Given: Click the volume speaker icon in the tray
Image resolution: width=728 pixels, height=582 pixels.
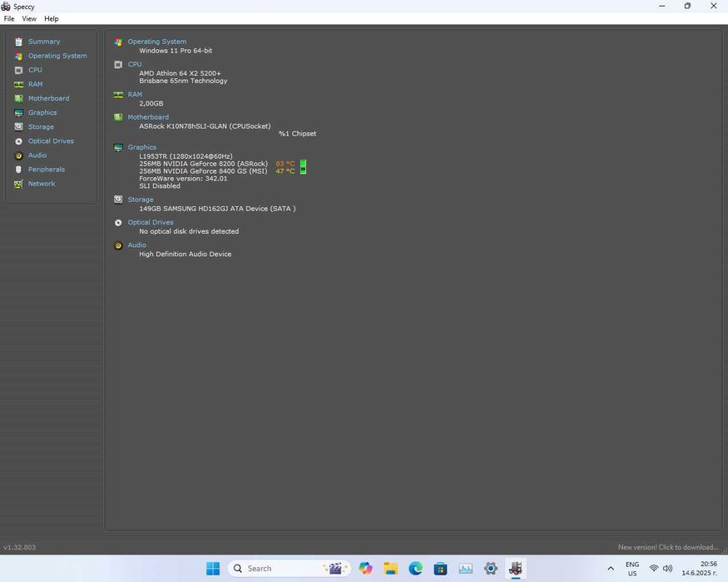Looking at the screenshot, I should (x=667, y=569).
